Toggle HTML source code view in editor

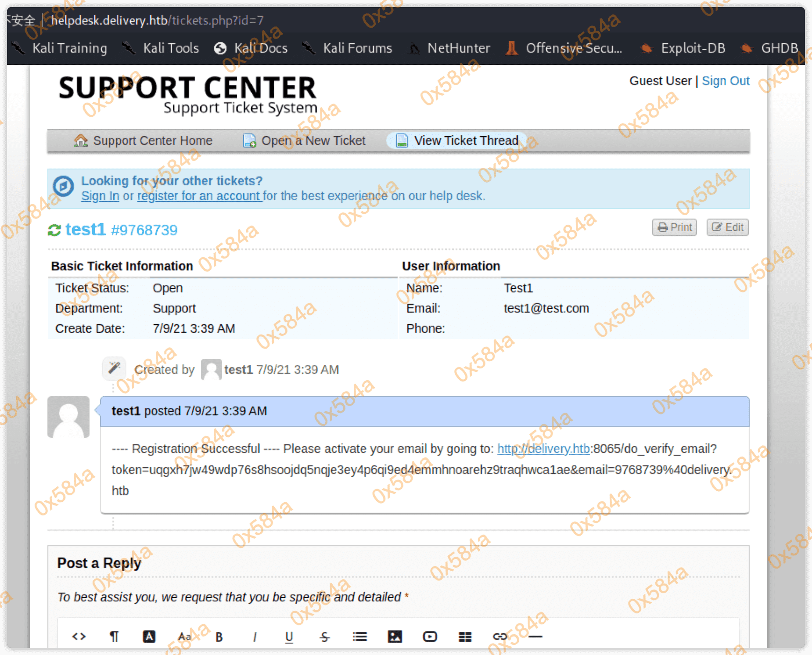pyautogui.click(x=79, y=636)
